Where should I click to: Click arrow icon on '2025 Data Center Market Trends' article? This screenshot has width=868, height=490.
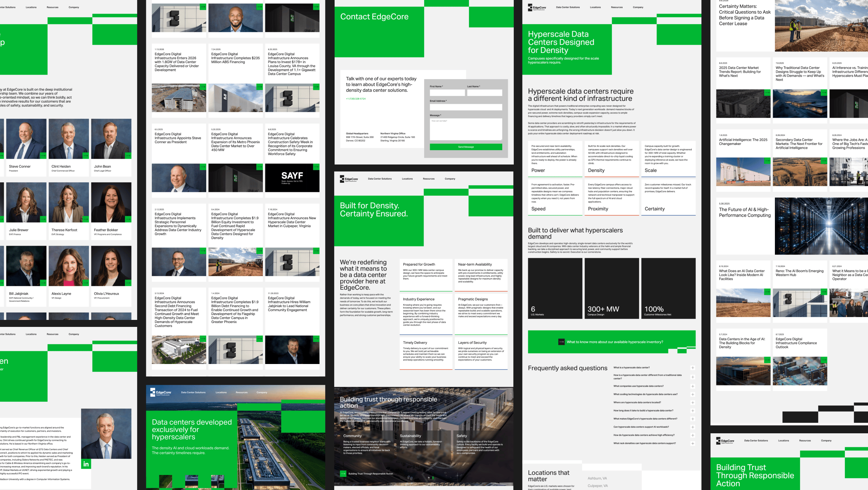pos(768,93)
